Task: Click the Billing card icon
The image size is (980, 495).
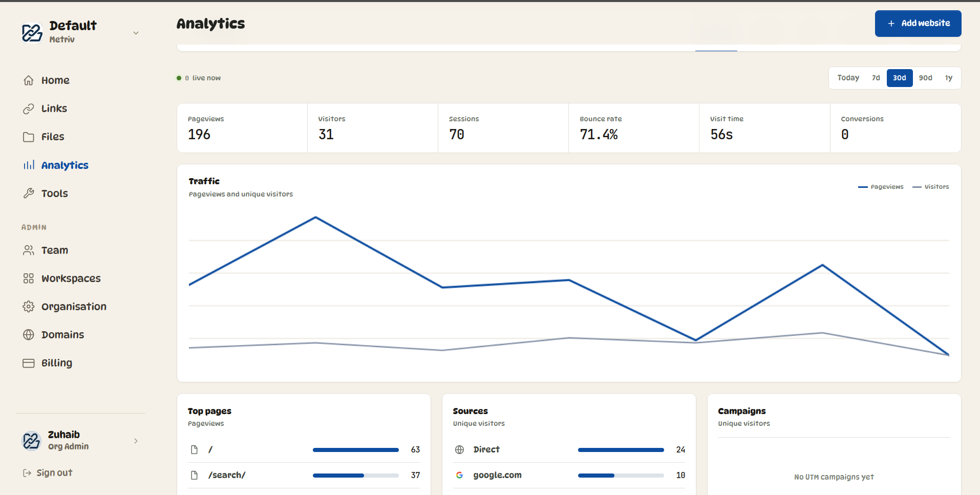Action: click(x=29, y=363)
